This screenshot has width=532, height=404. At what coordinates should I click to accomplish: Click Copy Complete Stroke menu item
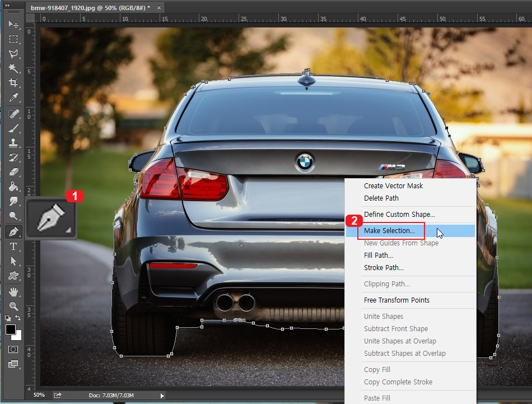pyautogui.click(x=410, y=382)
